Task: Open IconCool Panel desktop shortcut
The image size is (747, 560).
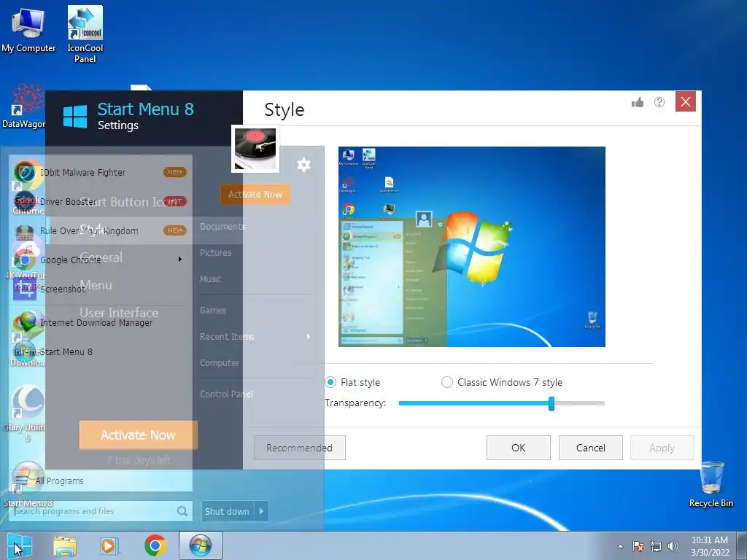Action: 85,34
